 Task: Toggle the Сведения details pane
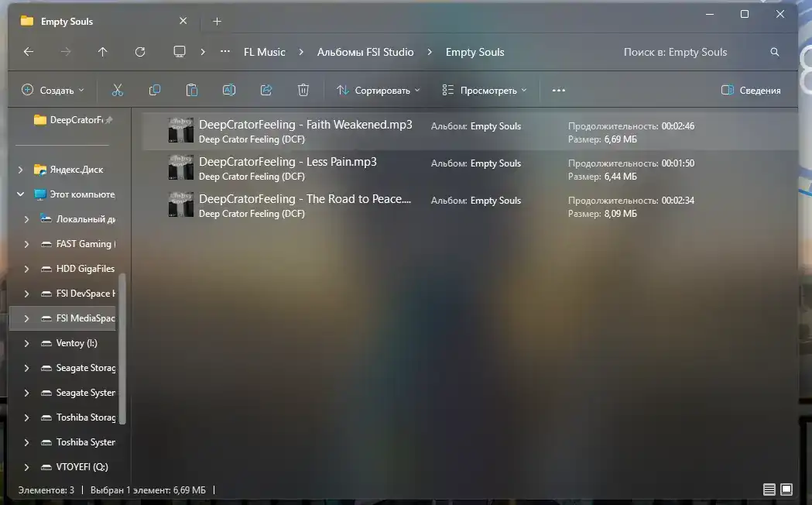click(x=750, y=90)
